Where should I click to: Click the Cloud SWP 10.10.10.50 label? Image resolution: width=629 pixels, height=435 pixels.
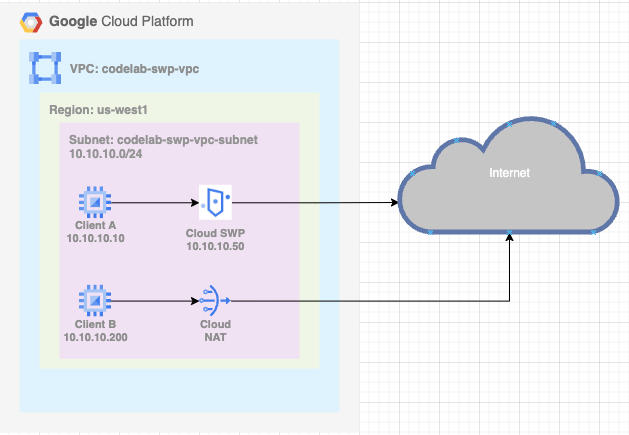click(215, 239)
